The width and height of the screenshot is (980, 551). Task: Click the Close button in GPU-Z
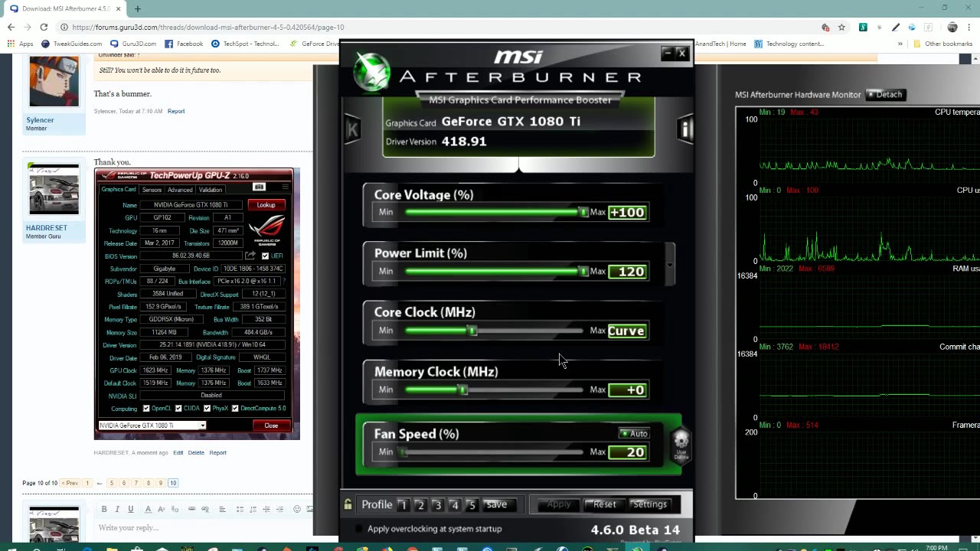[271, 425]
